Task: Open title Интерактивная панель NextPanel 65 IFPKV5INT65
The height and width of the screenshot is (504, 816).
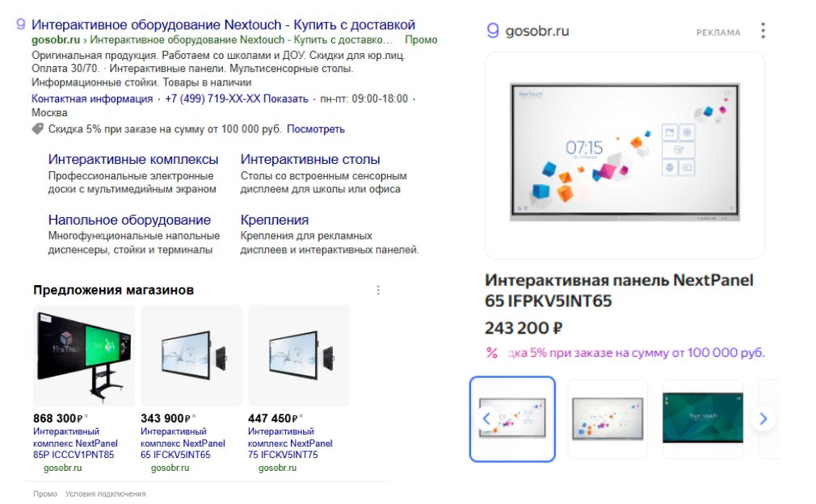Action: click(x=620, y=291)
